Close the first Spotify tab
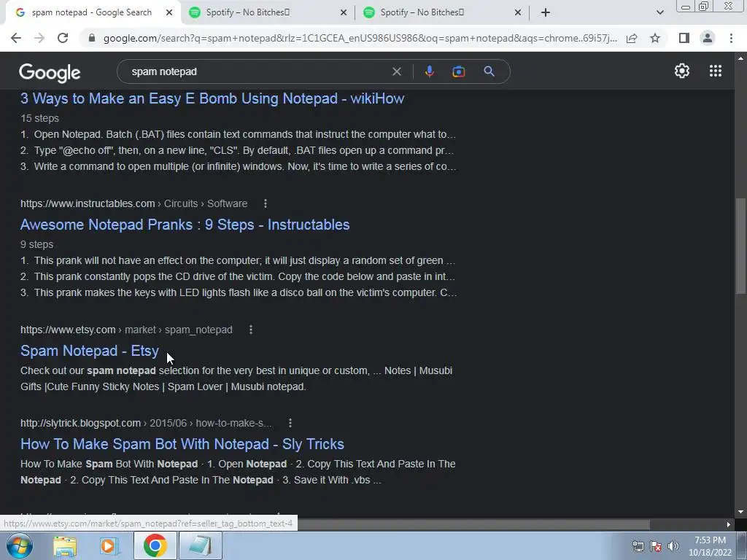This screenshot has width=747, height=560. coord(344,12)
